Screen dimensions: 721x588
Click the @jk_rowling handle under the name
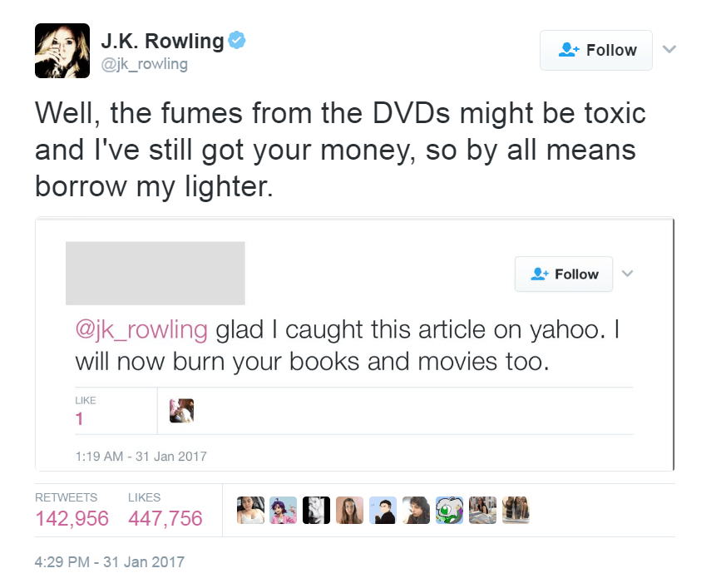tap(145, 64)
